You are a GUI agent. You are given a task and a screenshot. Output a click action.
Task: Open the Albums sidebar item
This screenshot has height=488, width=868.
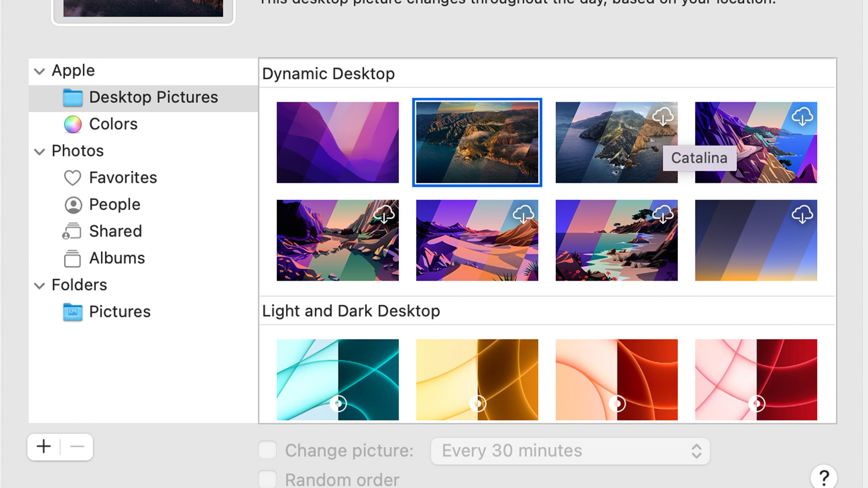(x=117, y=258)
